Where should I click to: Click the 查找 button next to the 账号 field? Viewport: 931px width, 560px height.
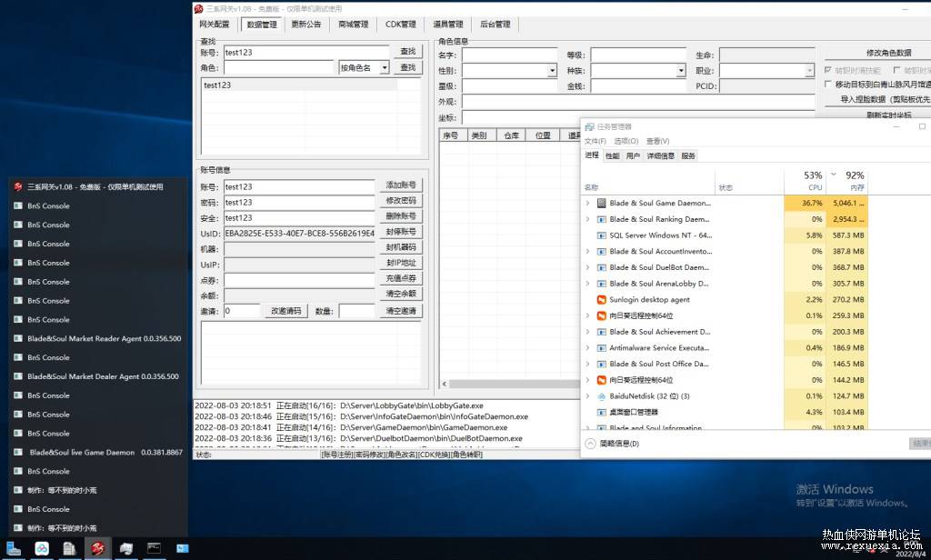click(x=408, y=52)
